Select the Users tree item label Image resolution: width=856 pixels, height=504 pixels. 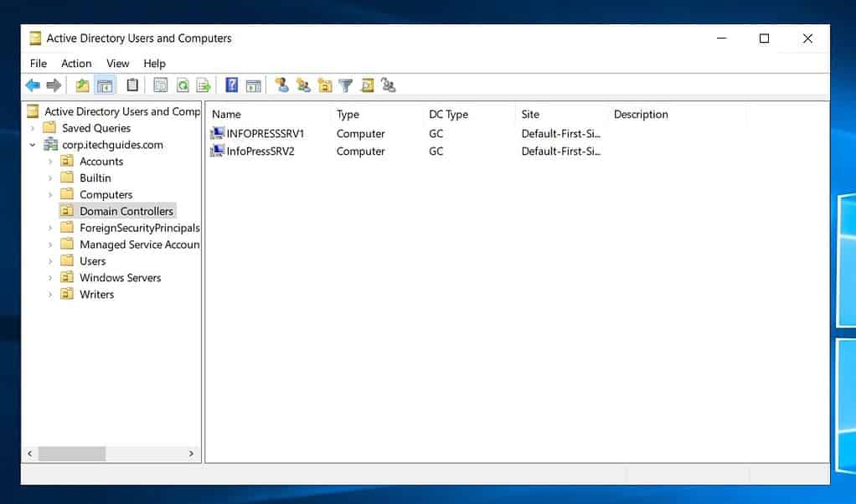pos(93,261)
